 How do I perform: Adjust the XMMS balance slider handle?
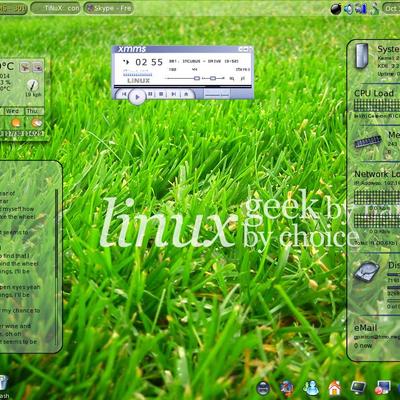213,78
